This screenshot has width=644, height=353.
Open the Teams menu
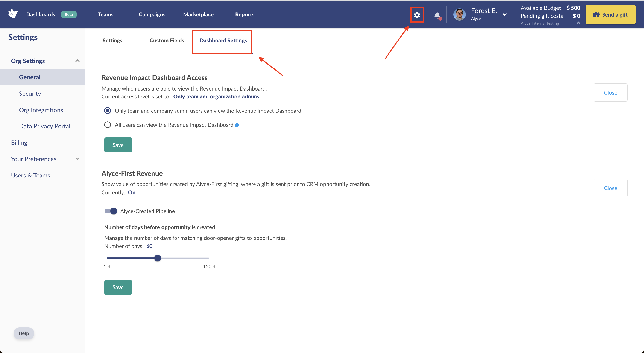point(105,15)
